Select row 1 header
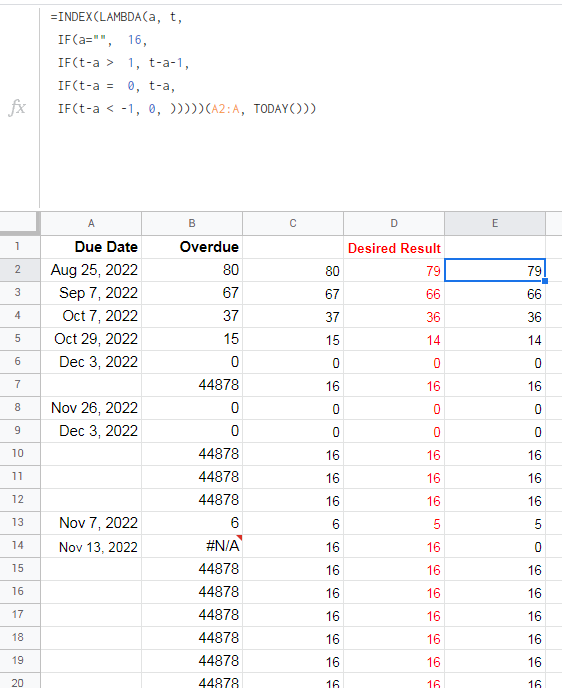562x688 pixels. [x=18, y=247]
